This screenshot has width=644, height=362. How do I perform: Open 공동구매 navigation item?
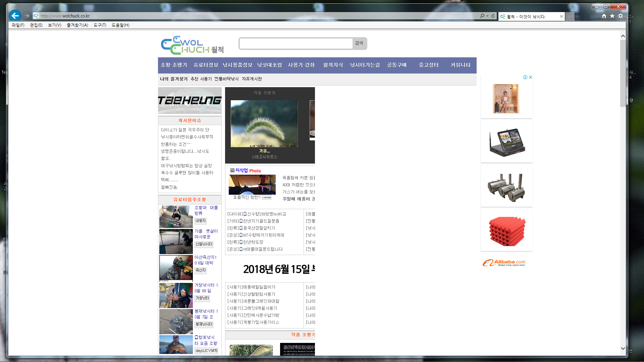pos(397,65)
